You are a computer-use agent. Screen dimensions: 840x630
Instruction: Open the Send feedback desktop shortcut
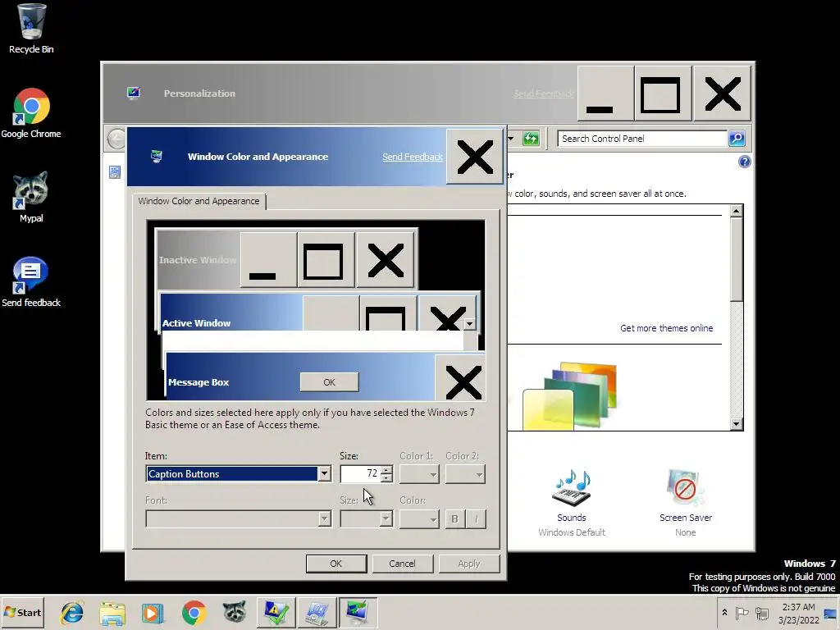pyautogui.click(x=31, y=282)
